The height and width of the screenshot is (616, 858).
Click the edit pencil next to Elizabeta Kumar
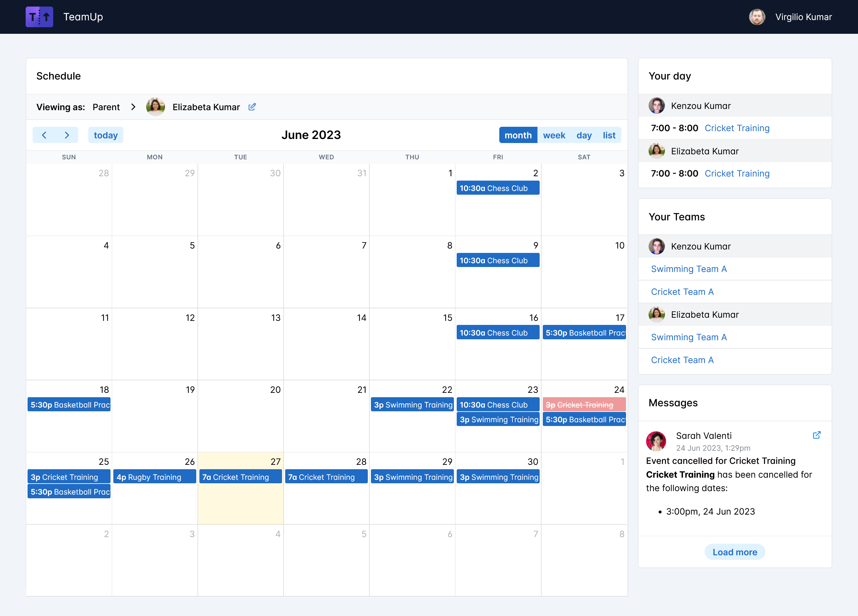(x=252, y=107)
